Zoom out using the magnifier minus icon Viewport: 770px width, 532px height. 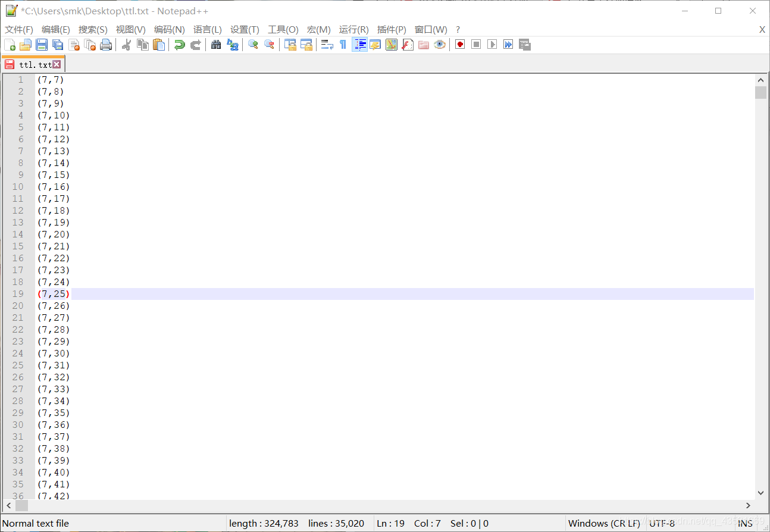coord(269,45)
